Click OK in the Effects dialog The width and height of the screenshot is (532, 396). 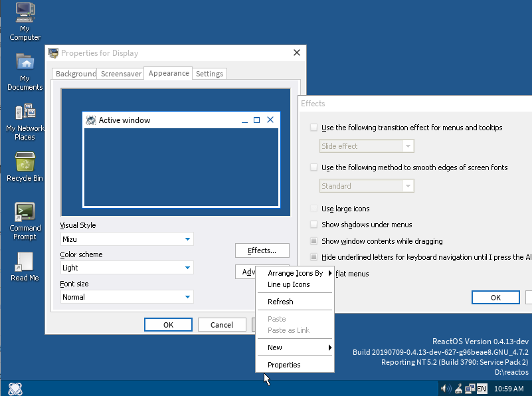(x=495, y=298)
